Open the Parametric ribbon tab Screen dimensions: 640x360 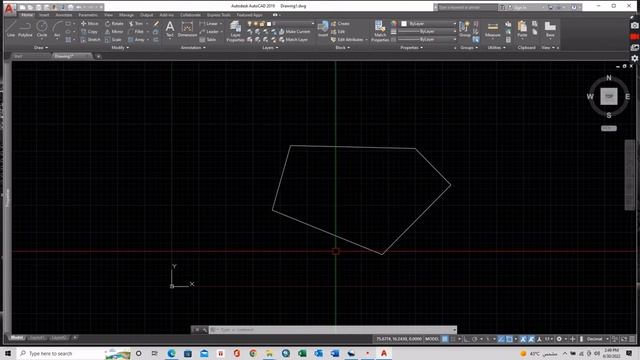(88, 15)
